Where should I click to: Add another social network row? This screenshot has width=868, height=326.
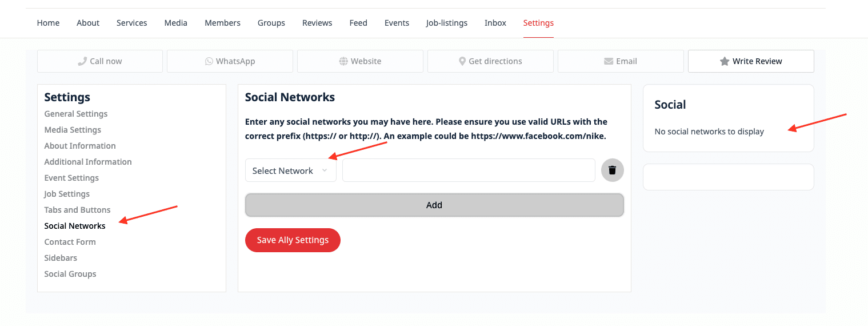pos(434,205)
